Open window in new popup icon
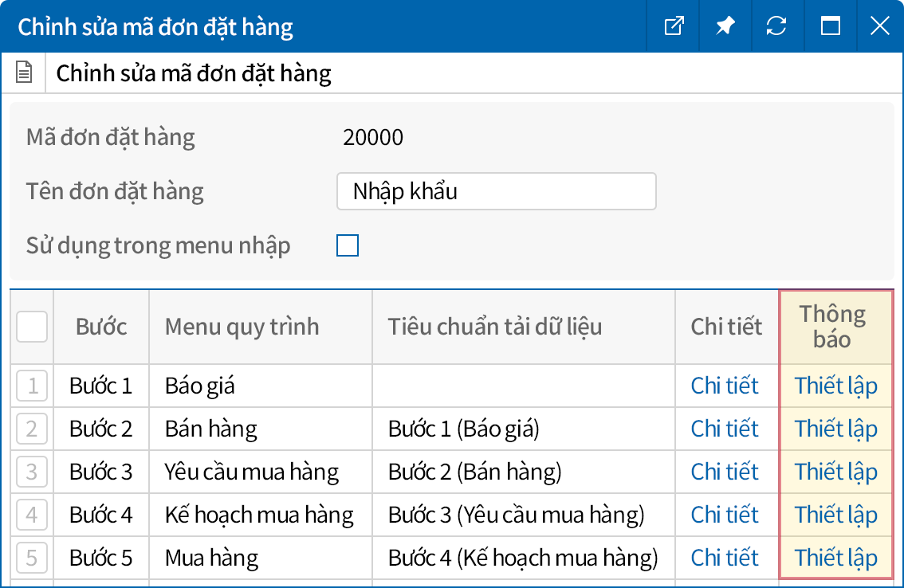The width and height of the screenshot is (904, 588). pos(674,26)
